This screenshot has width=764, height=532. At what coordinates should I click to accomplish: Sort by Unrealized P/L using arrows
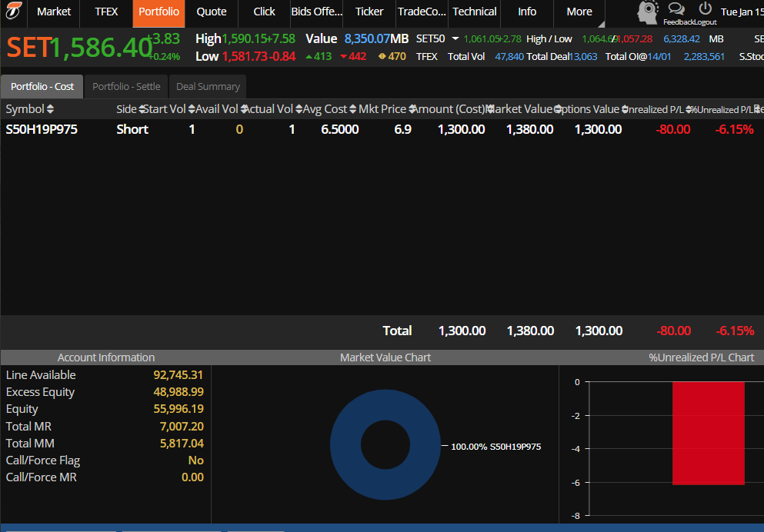point(689,109)
